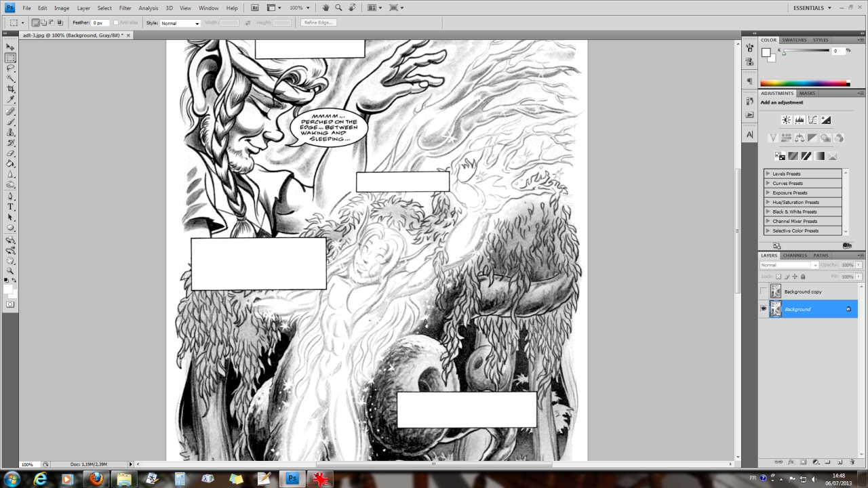
Task: Open the marquee Style dropdown
Action: click(180, 23)
